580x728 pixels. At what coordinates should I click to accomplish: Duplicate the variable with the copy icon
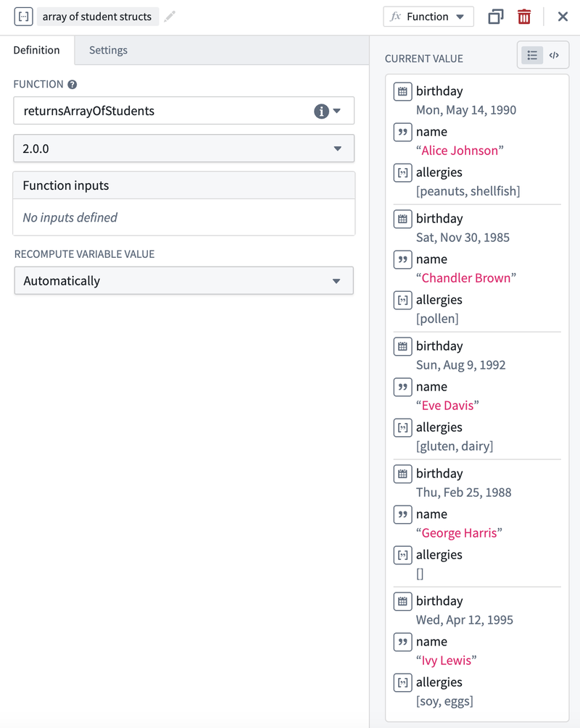point(496,17)
